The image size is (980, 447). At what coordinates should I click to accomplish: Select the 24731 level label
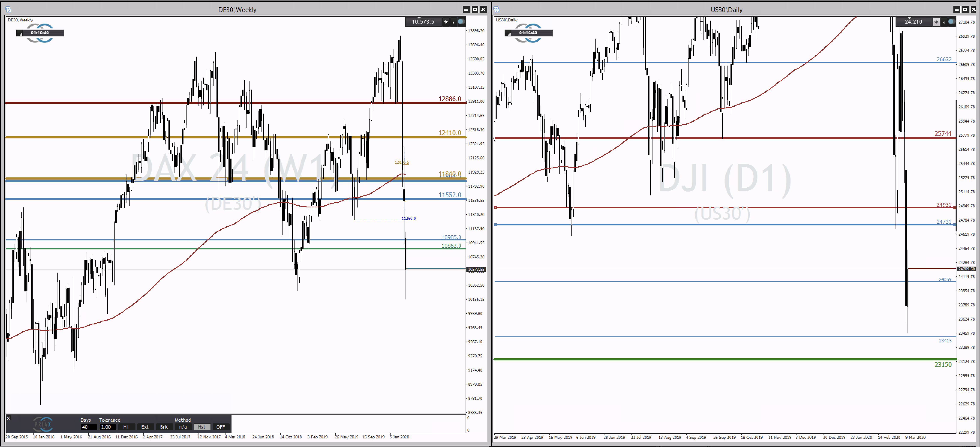[x=944, y=222]
